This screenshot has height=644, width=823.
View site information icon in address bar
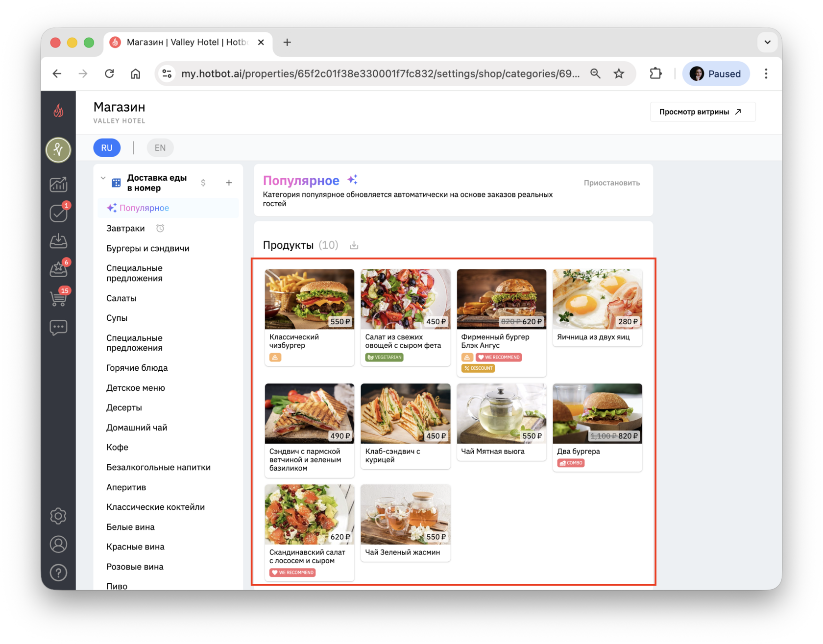167,73
